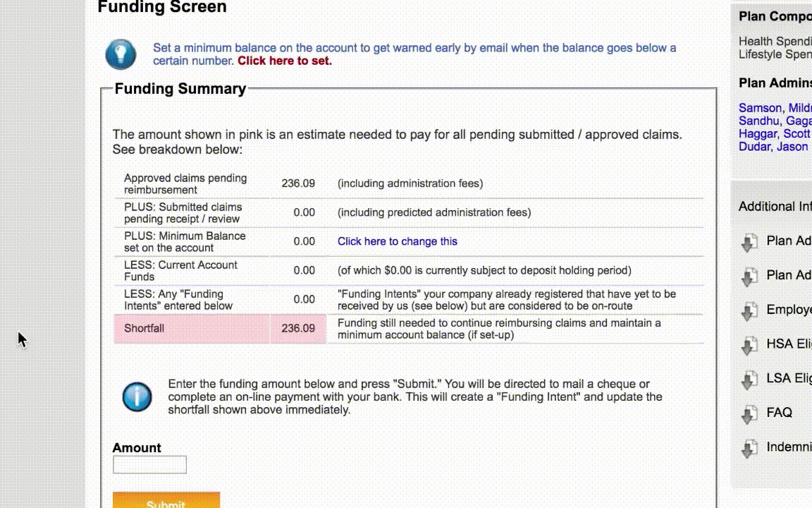Open the Employe document link
Image resolution: width=812 pixels, height=508 pixels.
[789, 310]
